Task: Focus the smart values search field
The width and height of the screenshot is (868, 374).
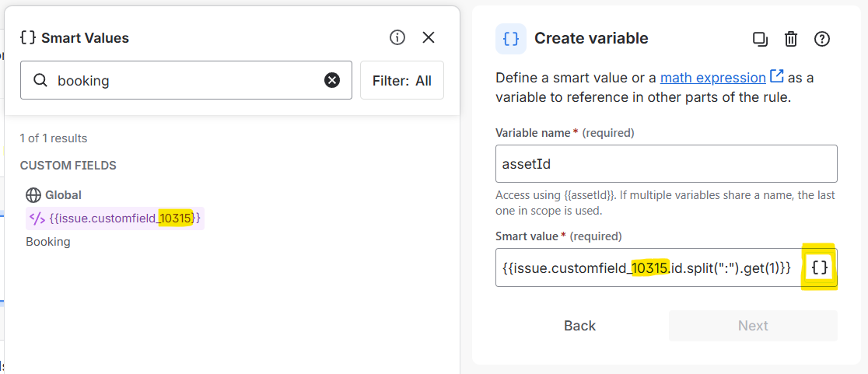Action: [187, 80]
